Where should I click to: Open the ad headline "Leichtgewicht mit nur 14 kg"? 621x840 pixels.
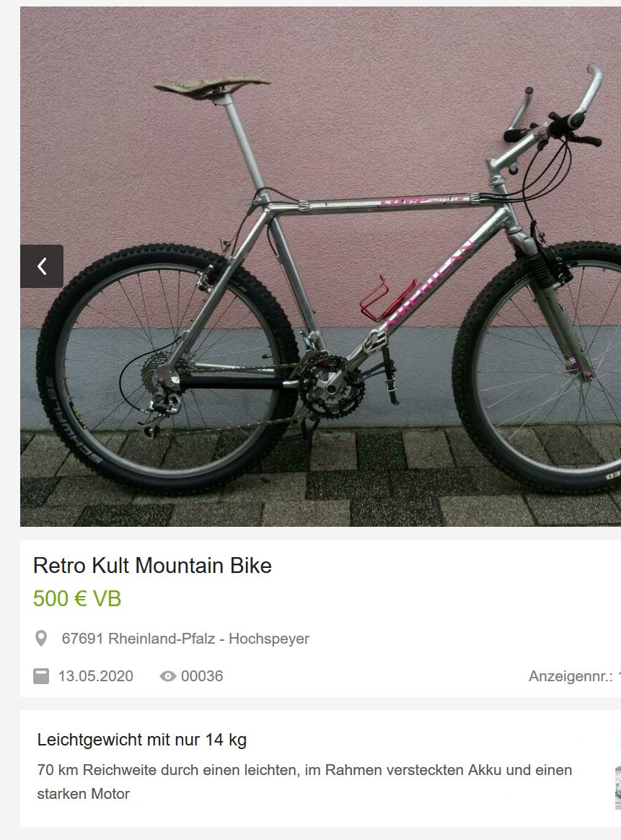(x=142, y=740)
